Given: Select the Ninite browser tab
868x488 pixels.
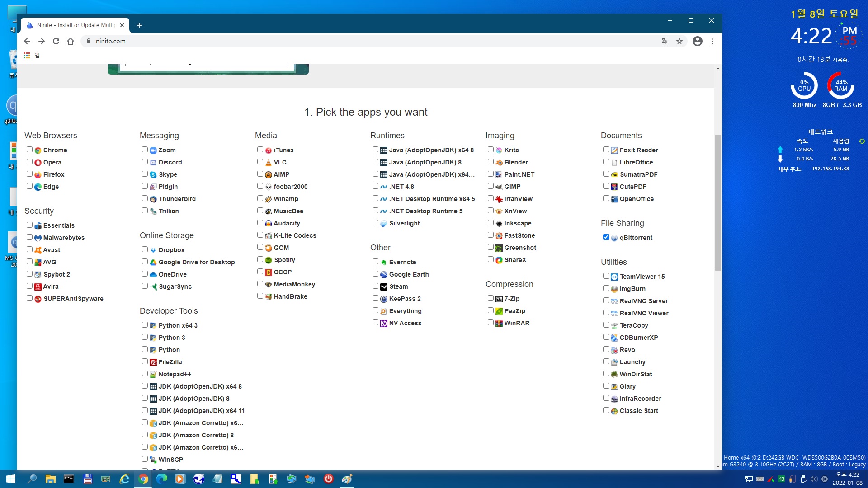Looking at the screenshot, I should coord(75,25).
